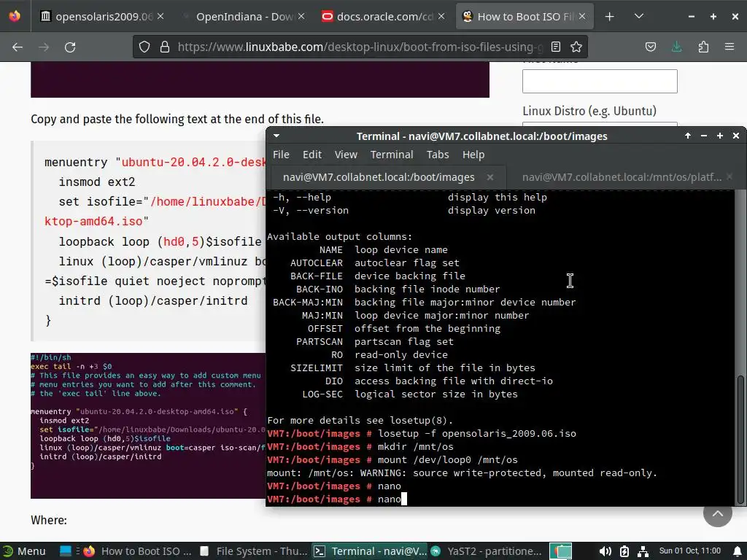747x560 pixels.
Task: Click the padlock site security icon
Action: pos(165,47)
